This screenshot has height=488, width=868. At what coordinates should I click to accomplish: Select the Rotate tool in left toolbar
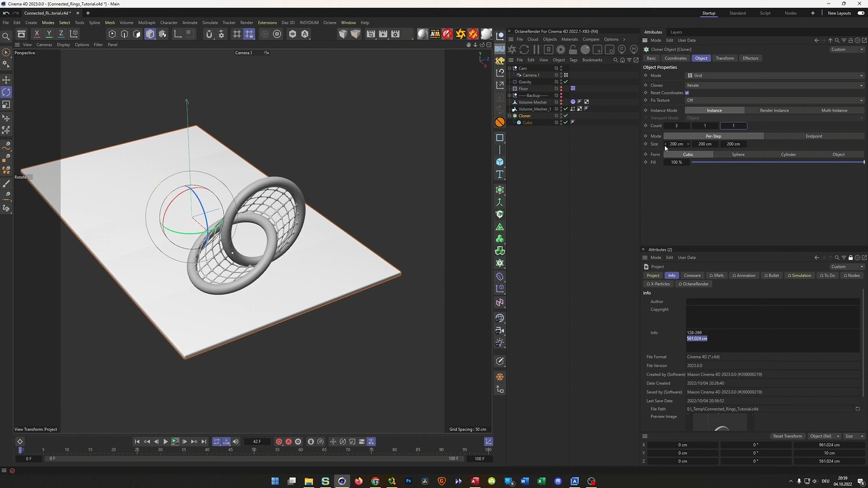click(x=6, y=93)
